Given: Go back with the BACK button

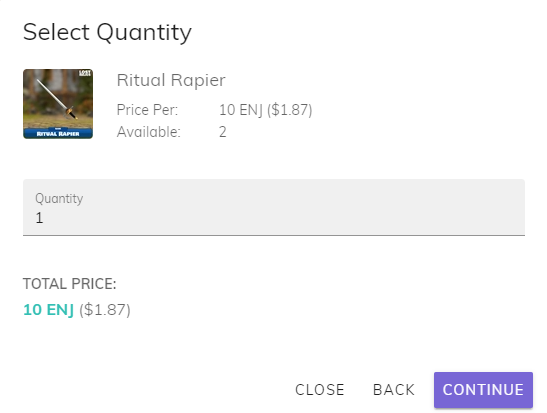Looking at the screenshot, I should [x=394, y=390].
